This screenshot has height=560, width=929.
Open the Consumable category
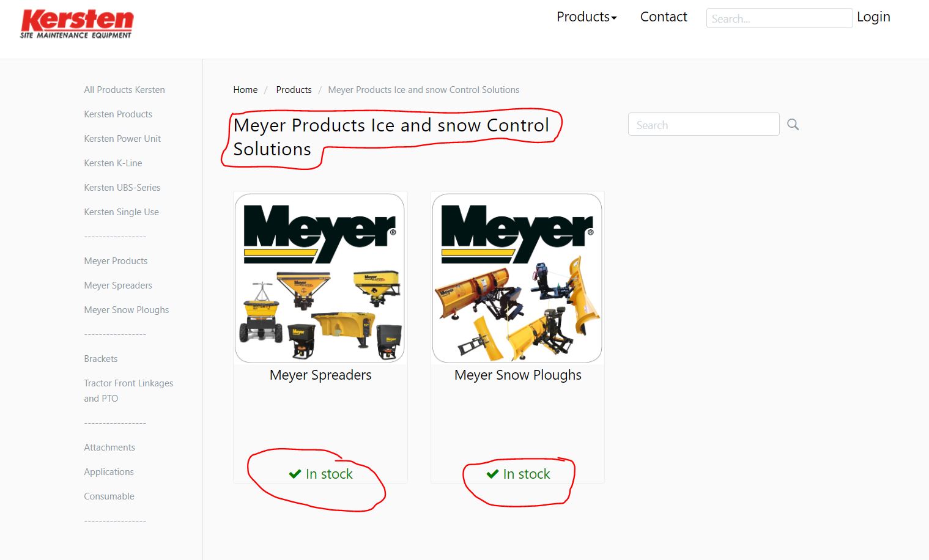[109, 496]
